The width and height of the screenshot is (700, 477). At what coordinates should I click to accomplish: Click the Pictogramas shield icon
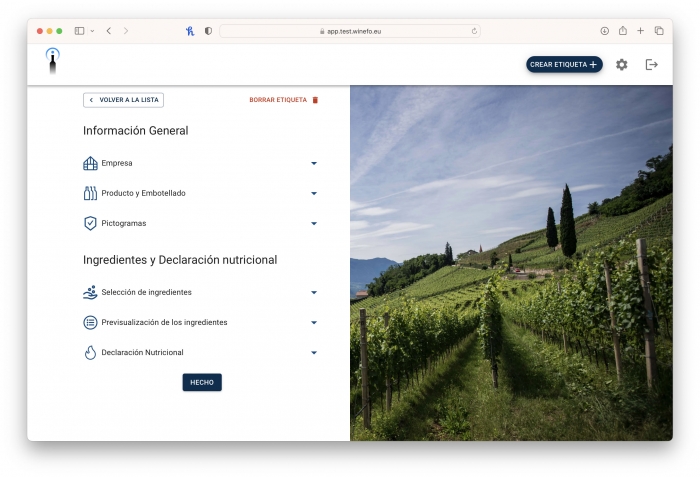pyautogui.click(x=90, y=223)
